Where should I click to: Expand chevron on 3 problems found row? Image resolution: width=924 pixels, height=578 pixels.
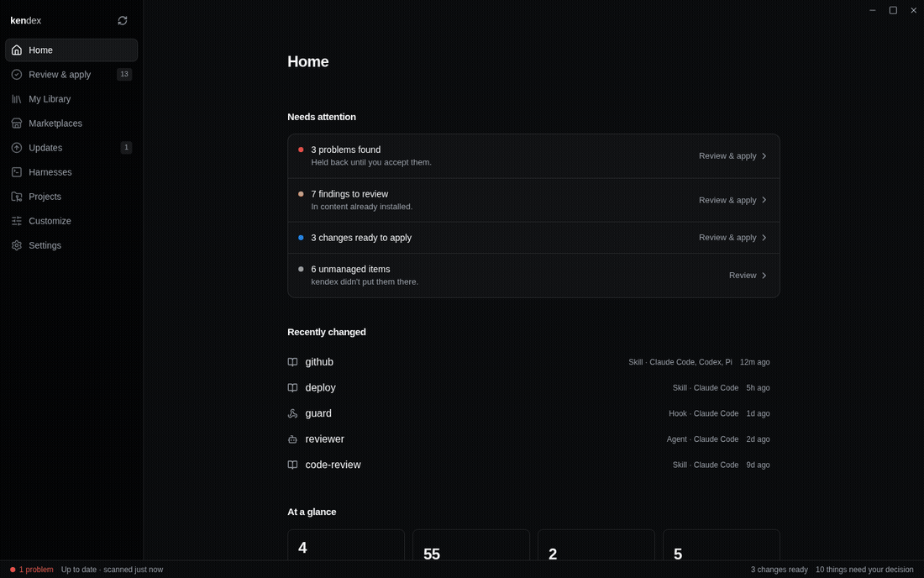point(764,156)
